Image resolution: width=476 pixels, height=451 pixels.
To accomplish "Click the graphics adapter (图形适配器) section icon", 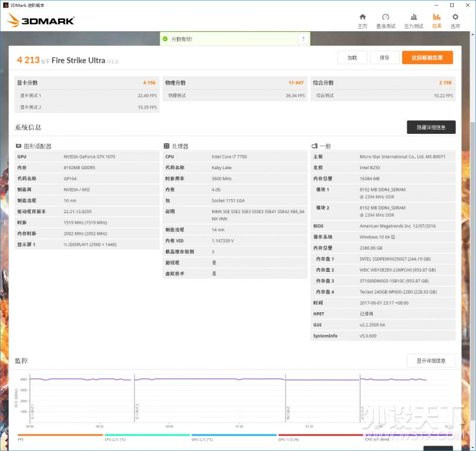I will click(19, 146).
